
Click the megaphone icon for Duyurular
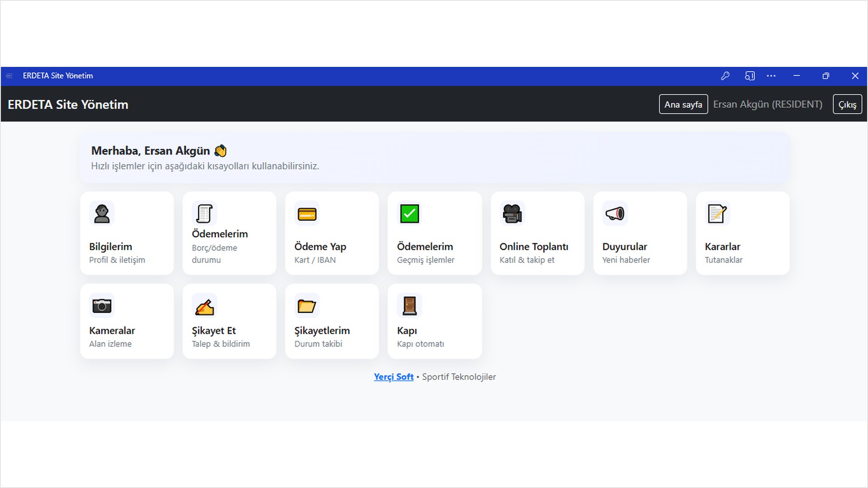pyautogui.click(x=615, y=214)
